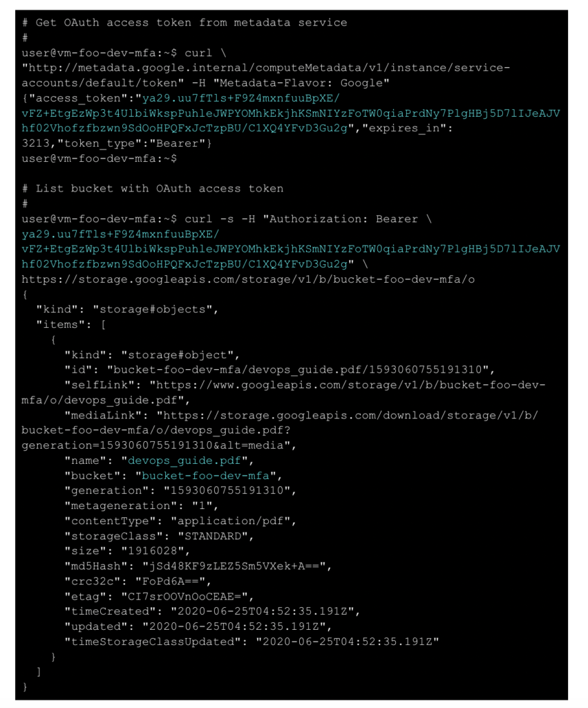Click the storageClass STANDARD value
588x708 pixels.
(213, 536)
